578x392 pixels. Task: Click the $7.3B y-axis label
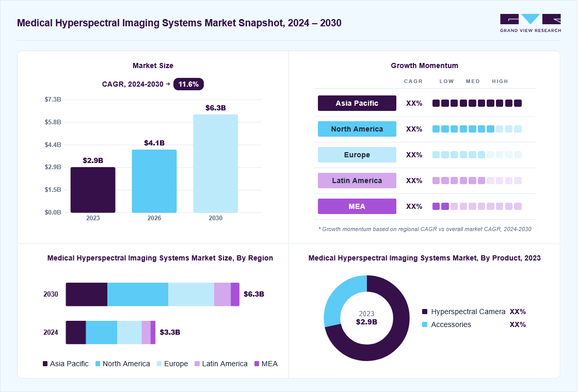(x=53, y=100)
